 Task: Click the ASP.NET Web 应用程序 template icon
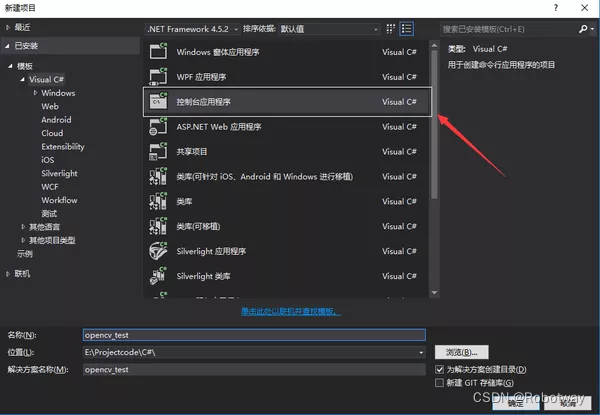click(158, 127)
